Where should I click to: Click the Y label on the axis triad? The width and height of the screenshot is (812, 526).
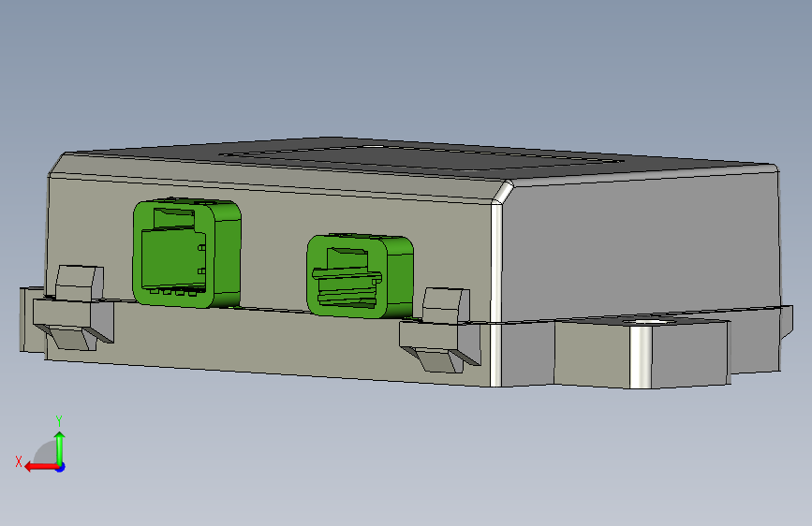[59, 421]
